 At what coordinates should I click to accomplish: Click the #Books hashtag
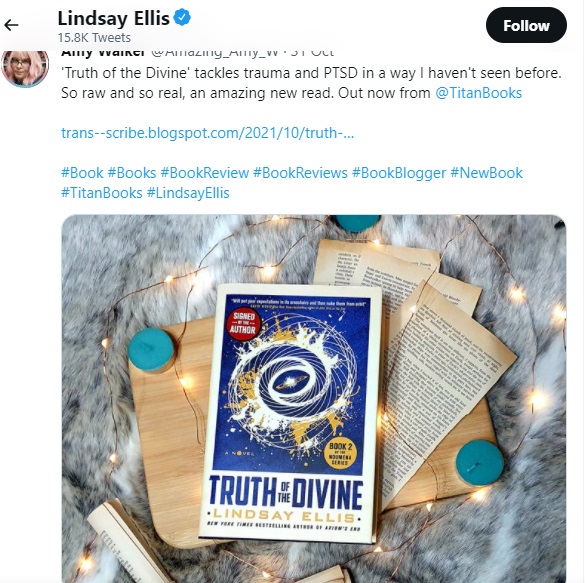pos(132,173)
